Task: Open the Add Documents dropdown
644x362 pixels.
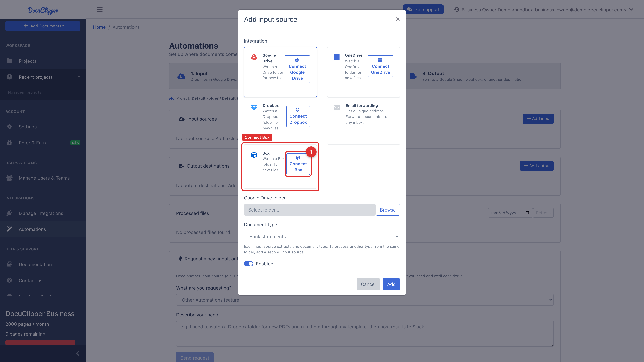Action: coord(43,26)
